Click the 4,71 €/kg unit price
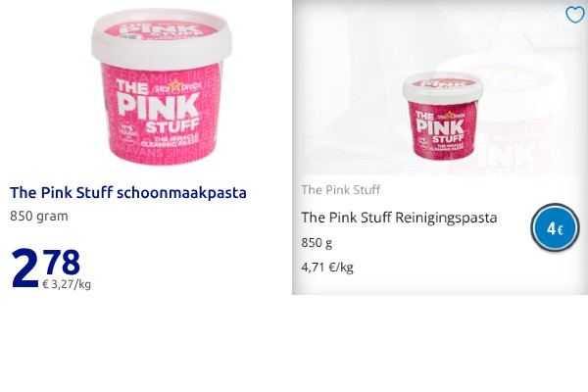Viewport: 588px width, 392px height. 327,268
